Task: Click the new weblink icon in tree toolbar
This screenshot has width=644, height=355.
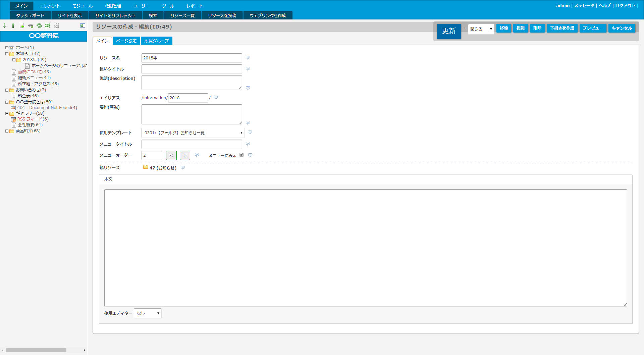Action: coord(31,26)
